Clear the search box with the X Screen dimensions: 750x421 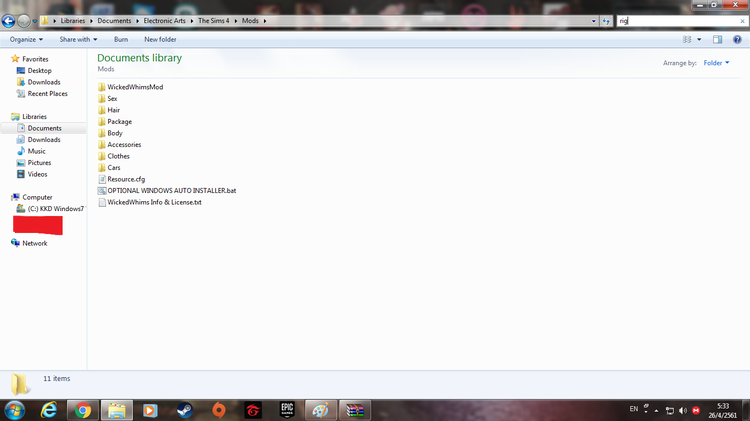pos(742,21)
